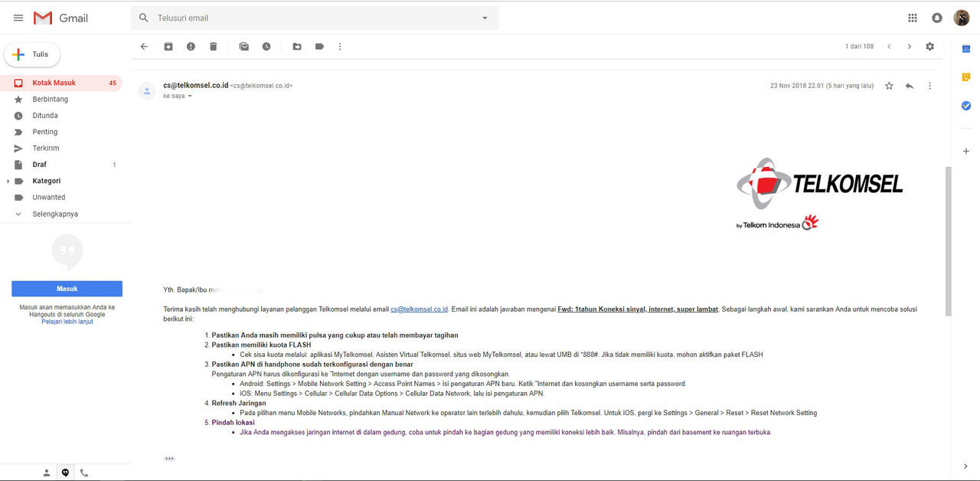Click the search magnifier icon

click(x=143, y=18)
